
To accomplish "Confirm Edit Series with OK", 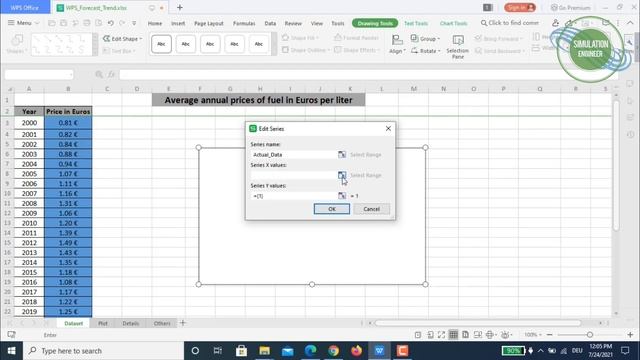I will click(332, 209).
